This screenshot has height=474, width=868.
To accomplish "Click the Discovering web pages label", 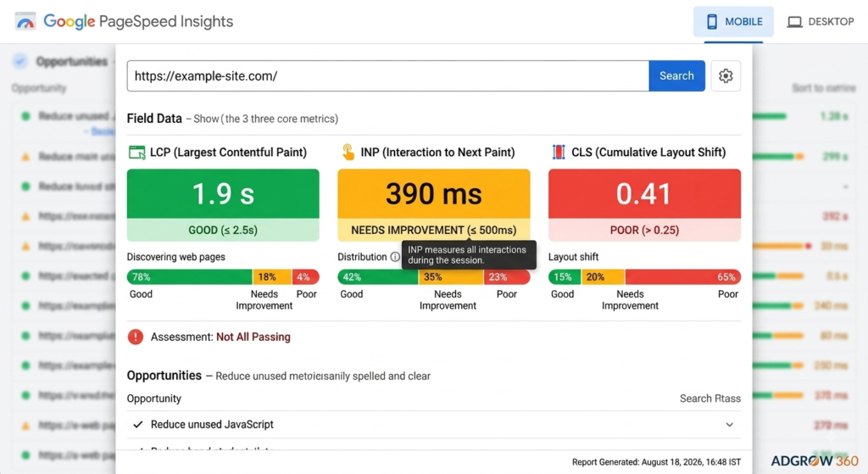I will click(176, 257).
